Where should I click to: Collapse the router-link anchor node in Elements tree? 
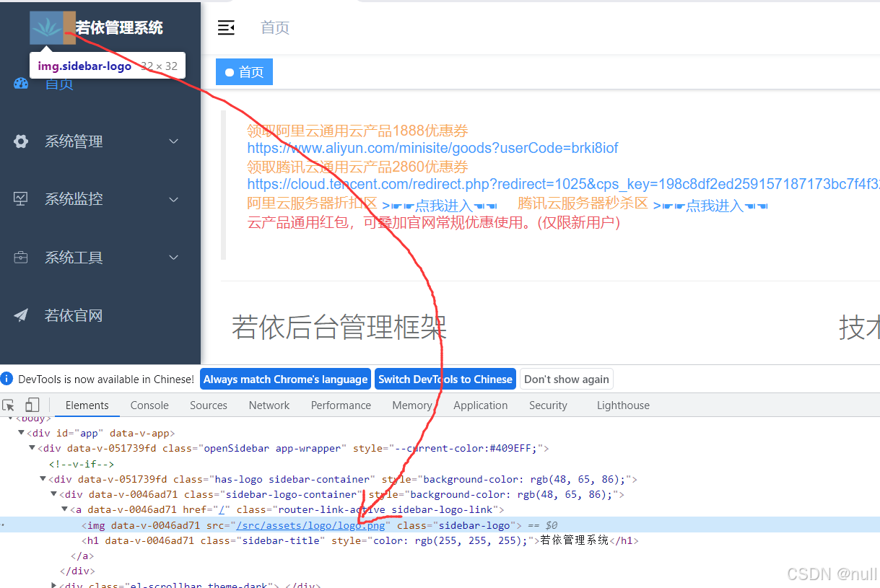[x=64, y=509]
